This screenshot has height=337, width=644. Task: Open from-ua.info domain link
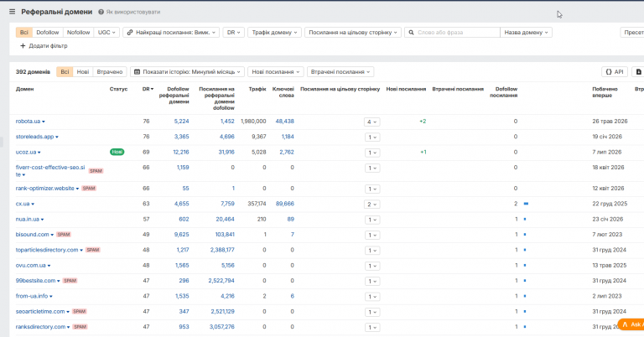34,296
